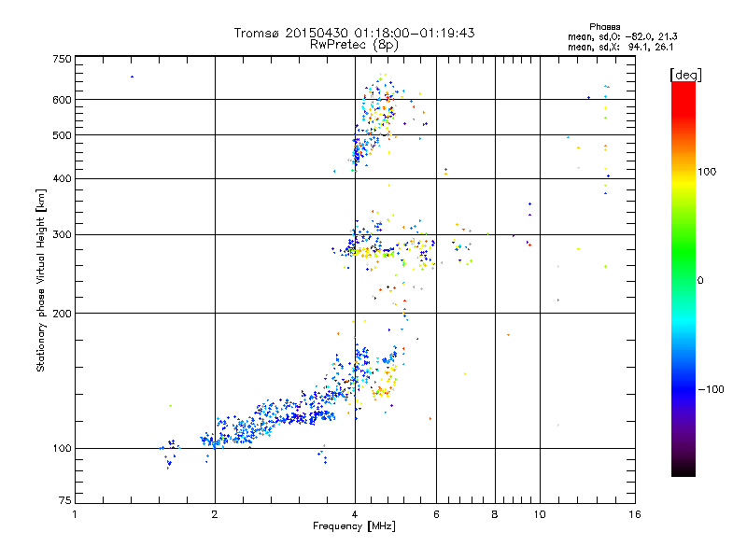Click the '[deg]' colorbar unit label
This screenshot has width=747, height=560.
[685, 75]
